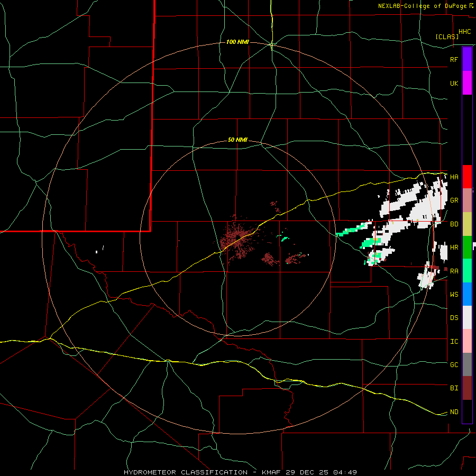Click the UK magenta legend swatch
Screen dimensions: 476x476
(467, 83)
